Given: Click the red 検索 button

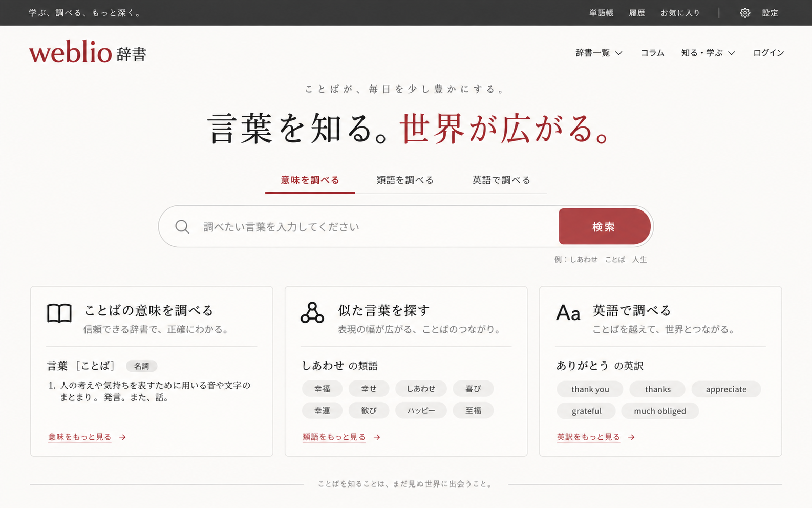Looking at the screenshot, I should click(605, 226).
